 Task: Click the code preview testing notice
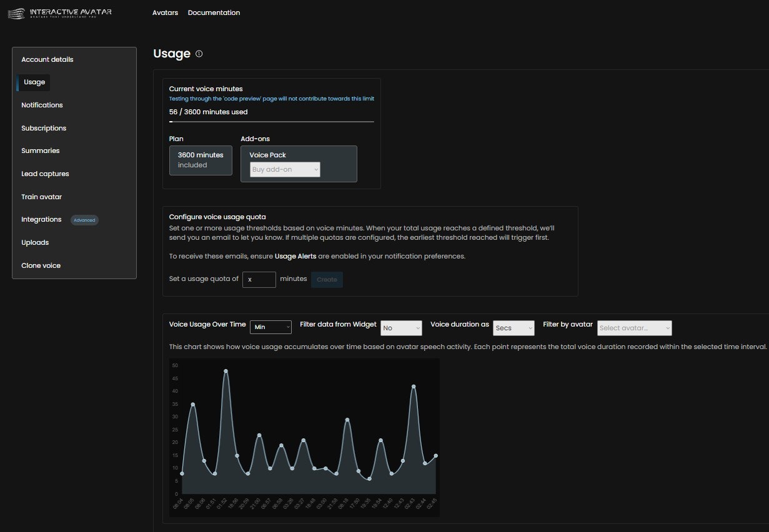272,99
